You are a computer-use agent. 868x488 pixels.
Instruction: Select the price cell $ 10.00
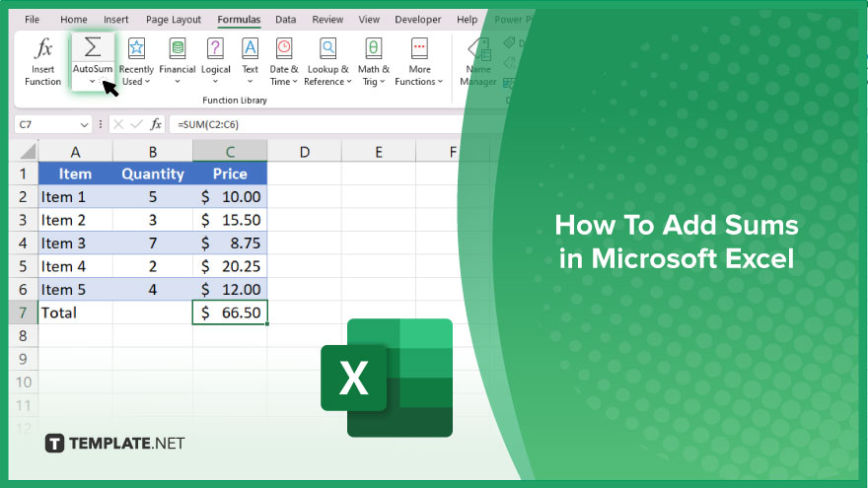tap(230, 197)
